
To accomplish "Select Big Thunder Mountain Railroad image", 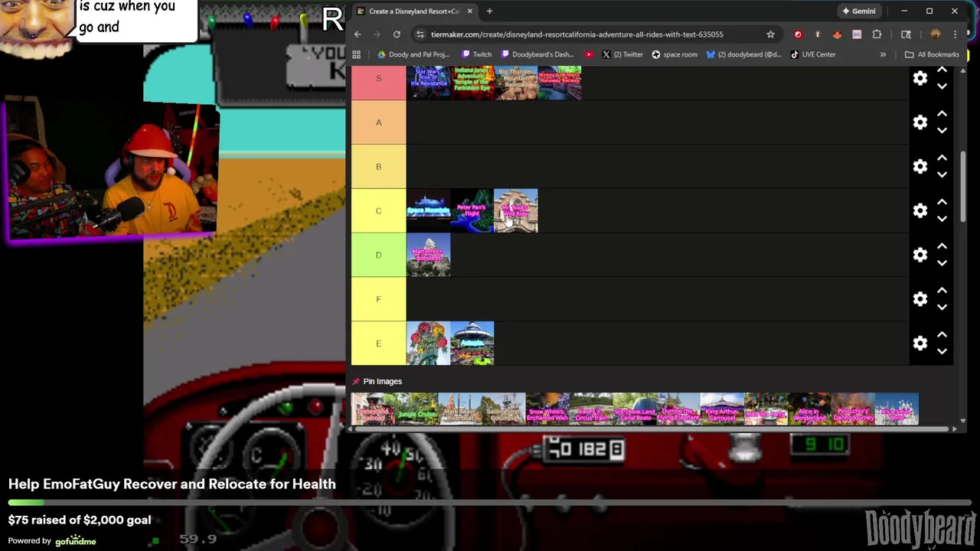I will (x=516, y=83).
